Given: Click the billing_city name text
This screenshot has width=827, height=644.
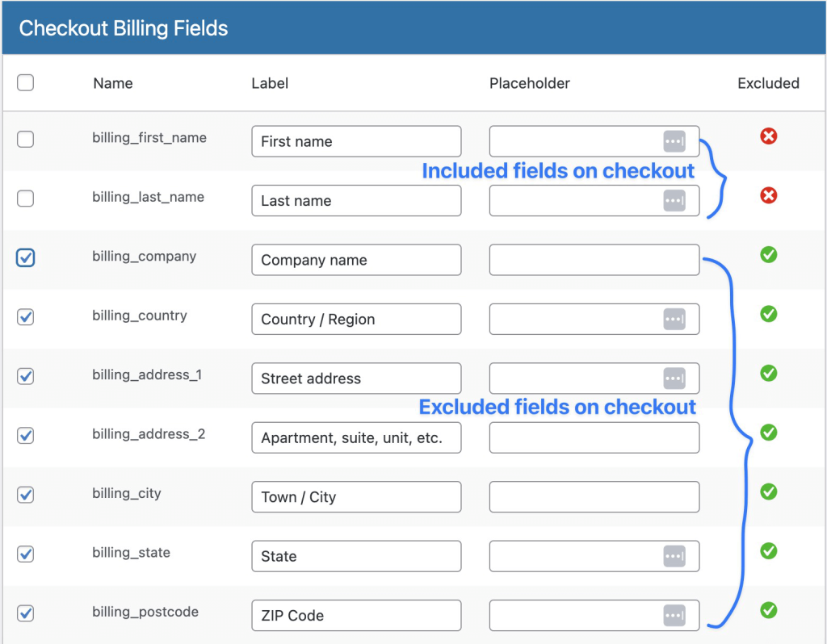Looking at the screenshot, I should click(x=127, y=493).
